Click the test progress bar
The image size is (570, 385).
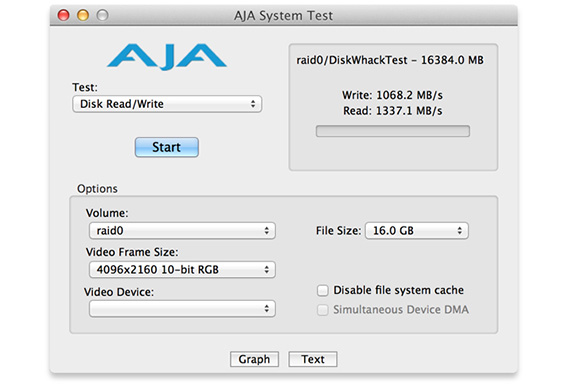(x=393, y=131)
